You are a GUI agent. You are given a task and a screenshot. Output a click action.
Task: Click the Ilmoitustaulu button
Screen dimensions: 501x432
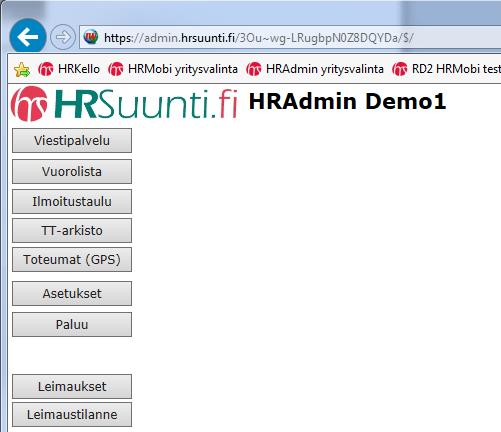tap(72, 201)
